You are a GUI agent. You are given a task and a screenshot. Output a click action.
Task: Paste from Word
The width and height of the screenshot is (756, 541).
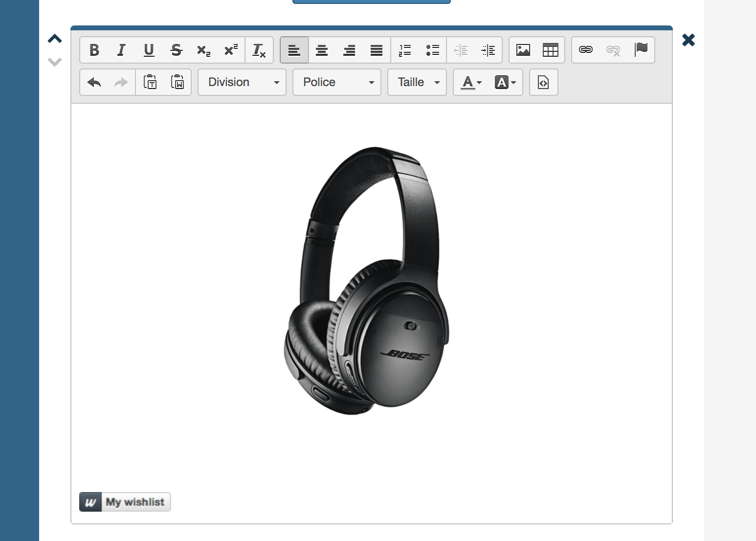[178, 82]
